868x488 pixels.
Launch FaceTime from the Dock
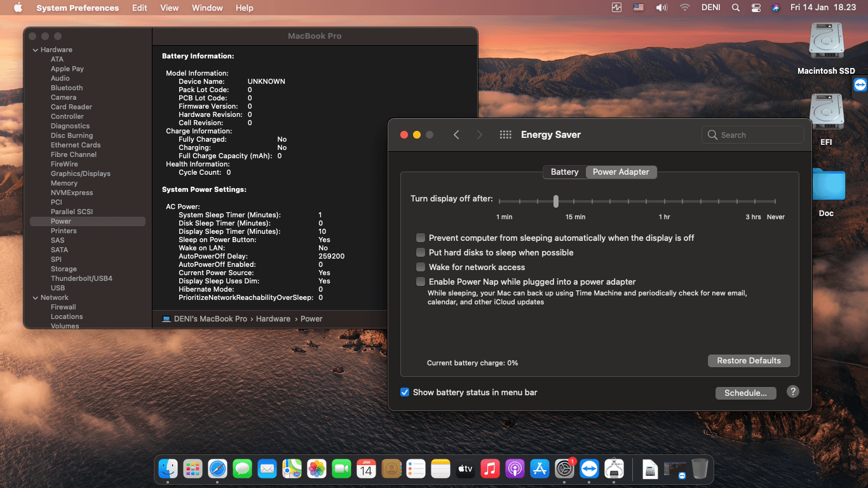pos(341,469)
